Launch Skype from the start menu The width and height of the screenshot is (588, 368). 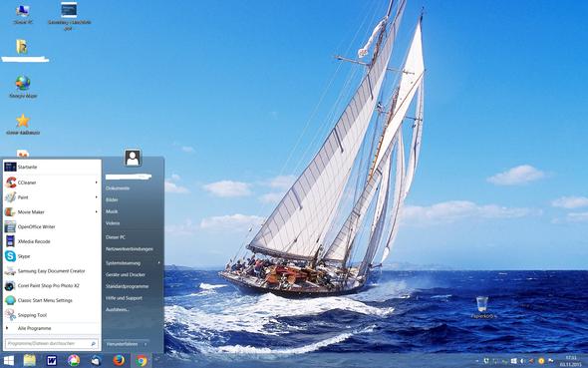point(52,256)
